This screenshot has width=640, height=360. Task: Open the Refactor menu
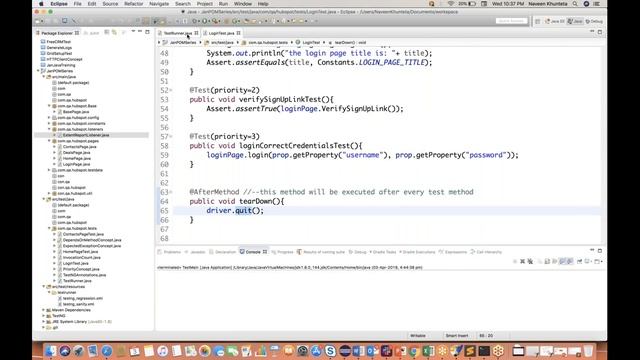[x=133, y=4]
